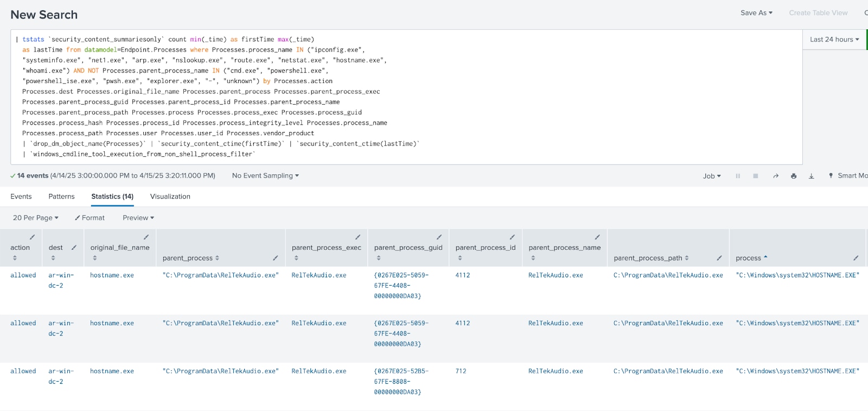Sort the dest column via sort arrows

point(53,258)
